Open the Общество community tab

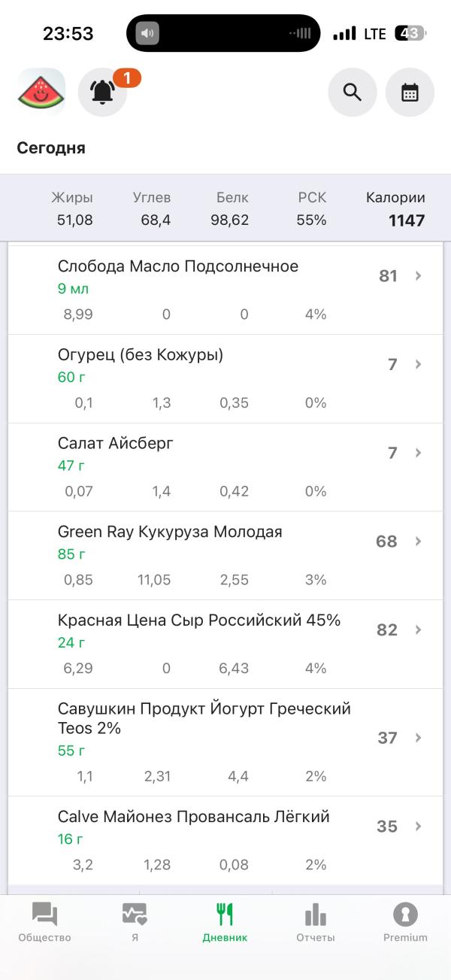tap(44, 923)
